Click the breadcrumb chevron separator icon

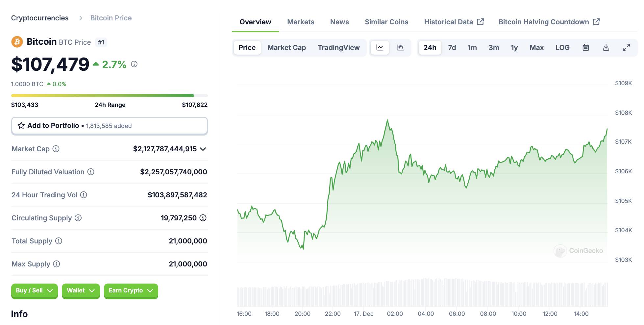80,18
